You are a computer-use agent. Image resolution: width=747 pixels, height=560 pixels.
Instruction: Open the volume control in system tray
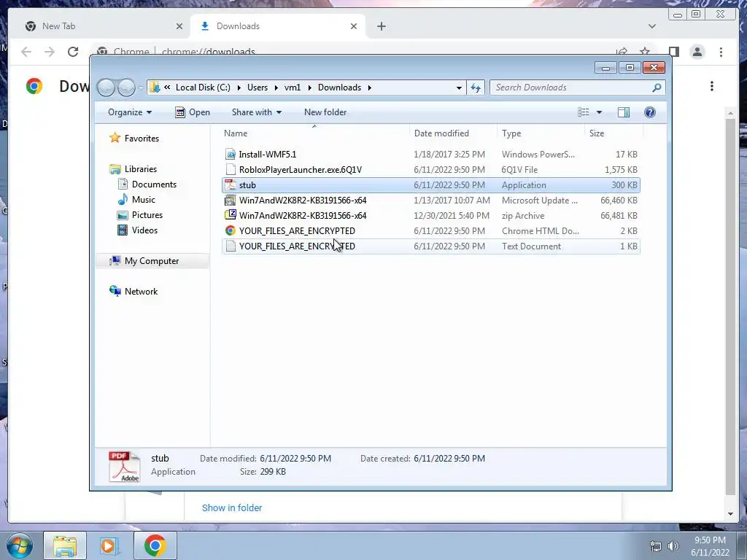click(x=673, y=546)
